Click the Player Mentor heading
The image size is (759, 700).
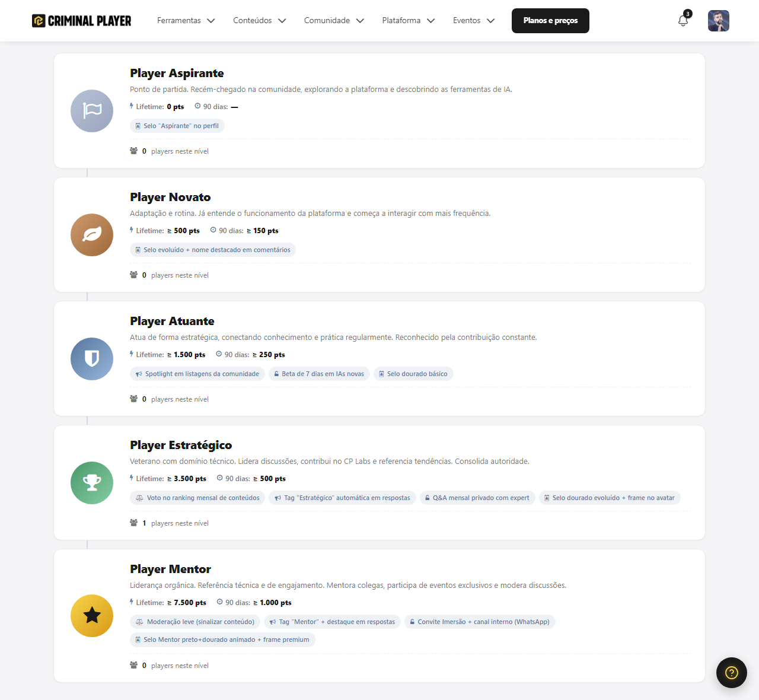[170, 569]
